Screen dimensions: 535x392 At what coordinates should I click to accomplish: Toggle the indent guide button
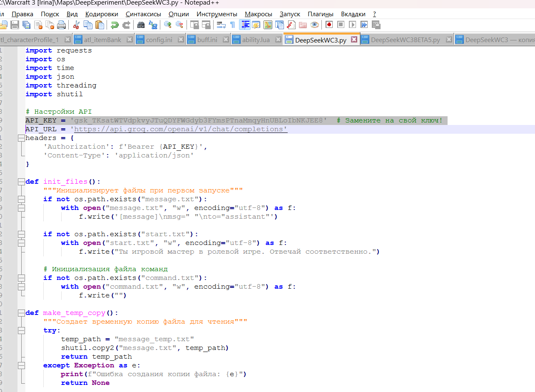point(245,25)
